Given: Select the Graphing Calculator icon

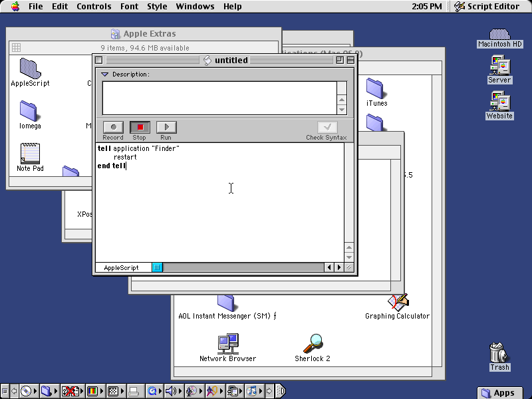Looking at the screenshot, I should click(397, 307).
